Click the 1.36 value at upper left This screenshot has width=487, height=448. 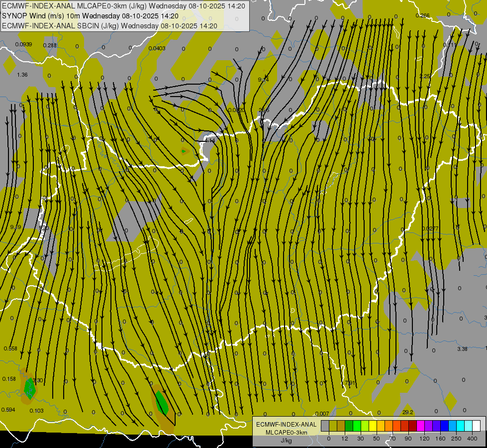click(22, 75)
